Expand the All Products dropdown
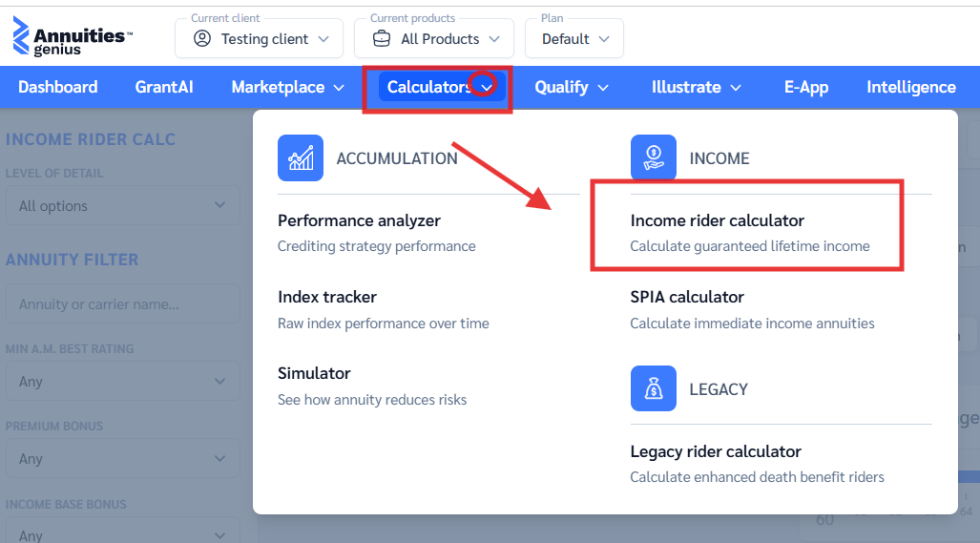Image resolution: width=980 pixels, height=543 pixels. coord(434,39)
